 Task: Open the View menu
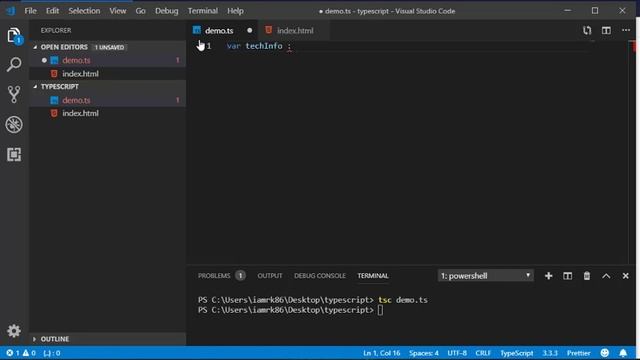pos(118,11)
